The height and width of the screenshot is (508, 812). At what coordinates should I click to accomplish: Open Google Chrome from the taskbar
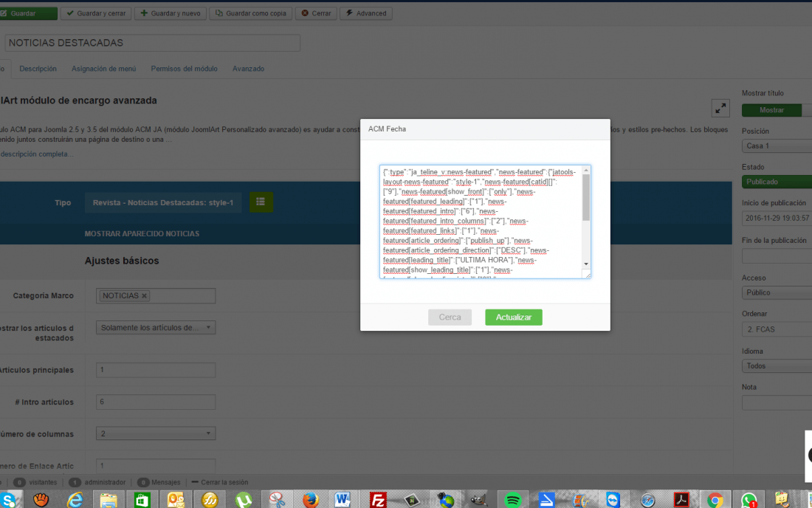(x=715, y=500)
